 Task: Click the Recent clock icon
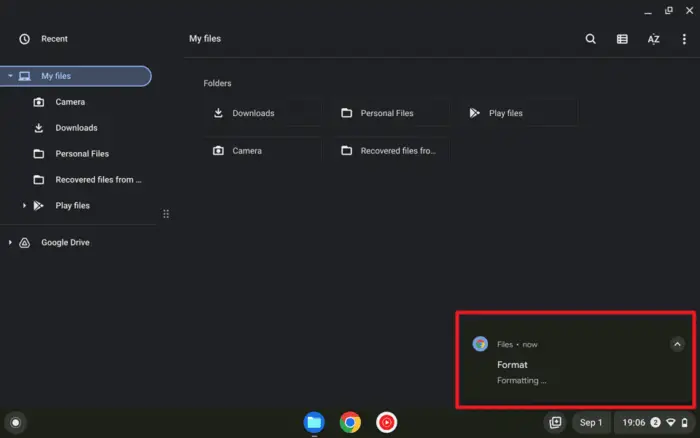tap(25, 39)
